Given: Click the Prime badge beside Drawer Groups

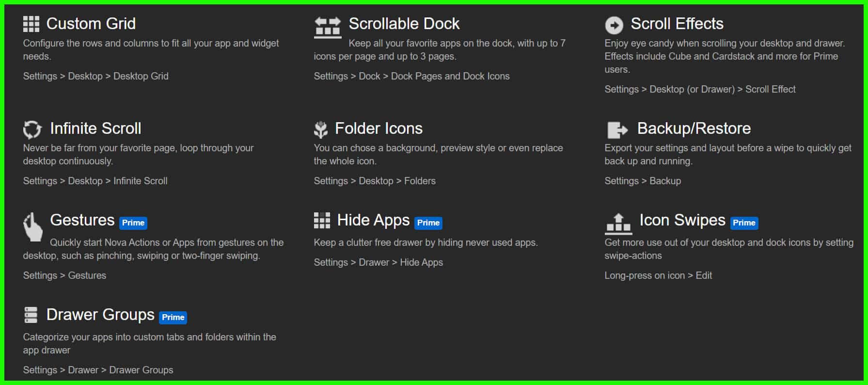Looking at the screenshot, I should point(173,317).
